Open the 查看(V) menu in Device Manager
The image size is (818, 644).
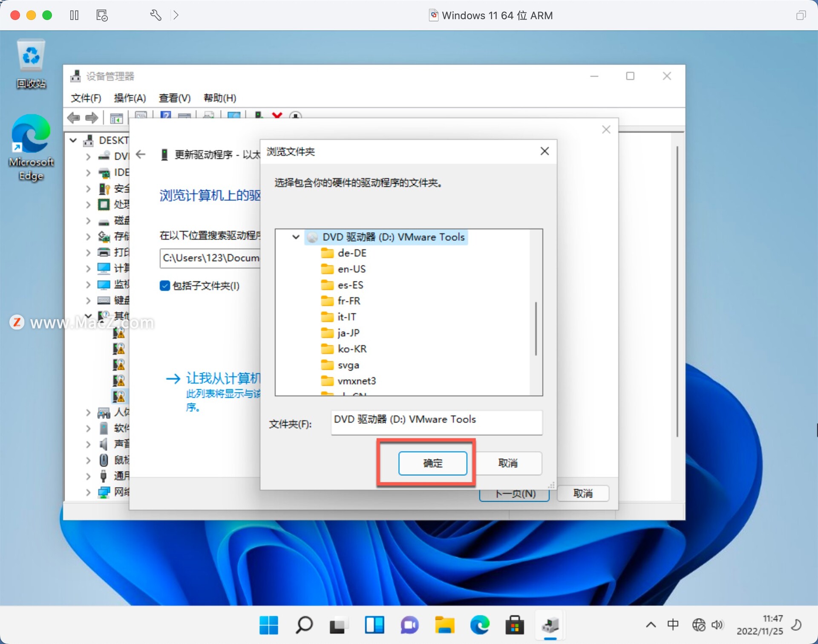[x=174, y=98]
